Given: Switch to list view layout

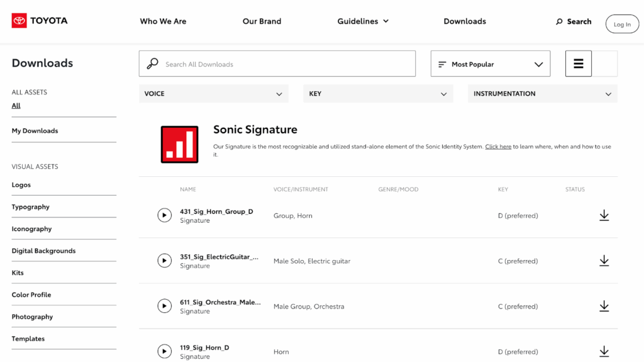Looking at the screenshot, I should coord(578,64).
